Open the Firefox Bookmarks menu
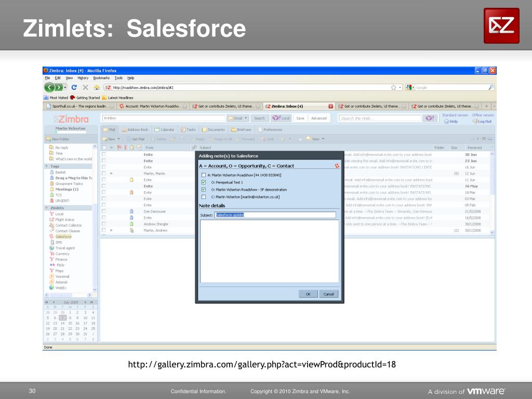The height and width of the screenshot is (399, 532). click(x=101, y=78)
